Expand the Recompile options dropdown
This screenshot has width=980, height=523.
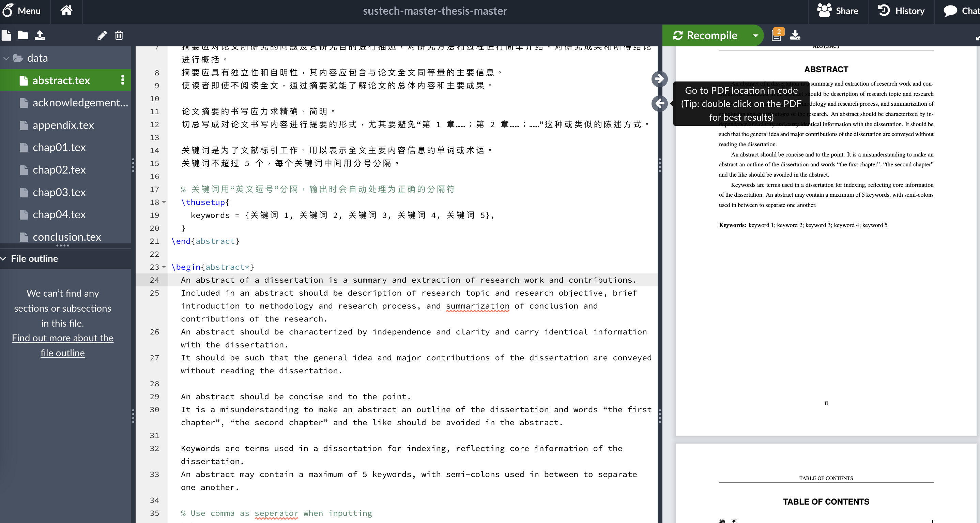(755, 35)
